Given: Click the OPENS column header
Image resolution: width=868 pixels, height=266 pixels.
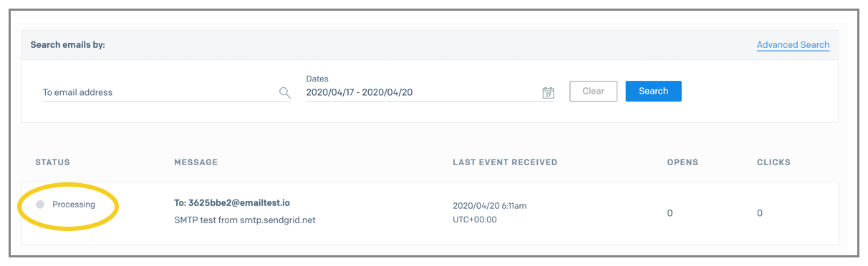Looking at the screenshot, I should tap(681, 162).
